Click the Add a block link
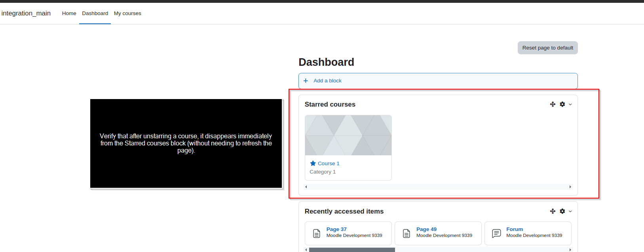The image size is (644, 252). (327, 81)
